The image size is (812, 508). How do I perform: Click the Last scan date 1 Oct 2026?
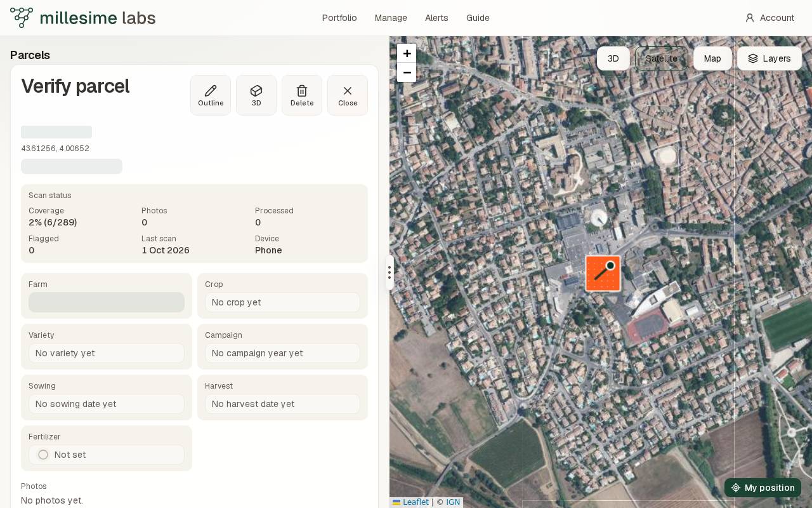(x=166, y=250)
